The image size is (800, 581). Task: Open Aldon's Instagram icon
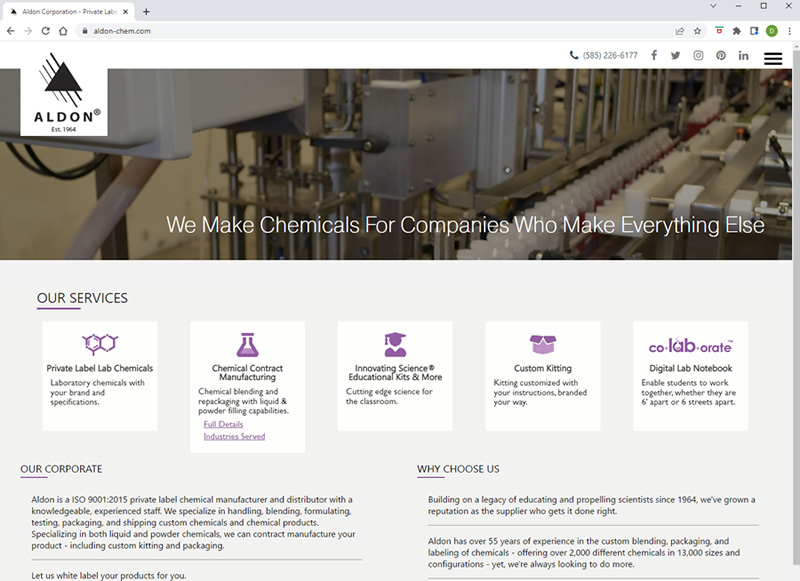click(x=698, y=55)
